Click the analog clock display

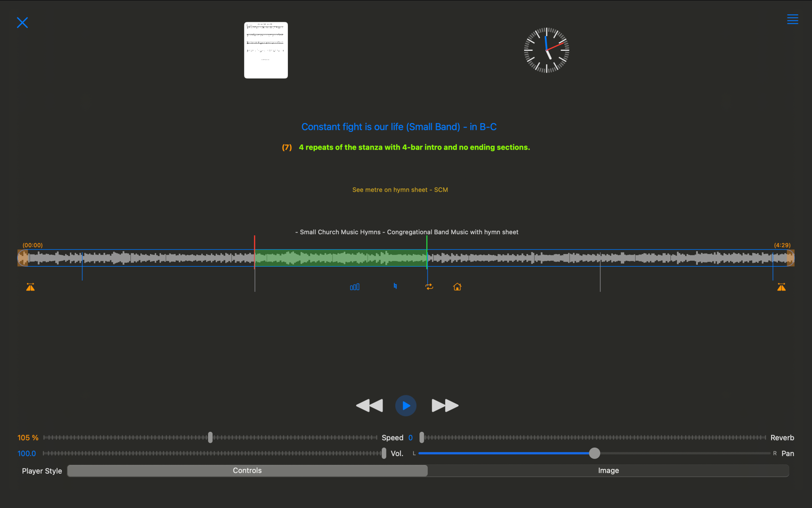(x=546, y=50)
